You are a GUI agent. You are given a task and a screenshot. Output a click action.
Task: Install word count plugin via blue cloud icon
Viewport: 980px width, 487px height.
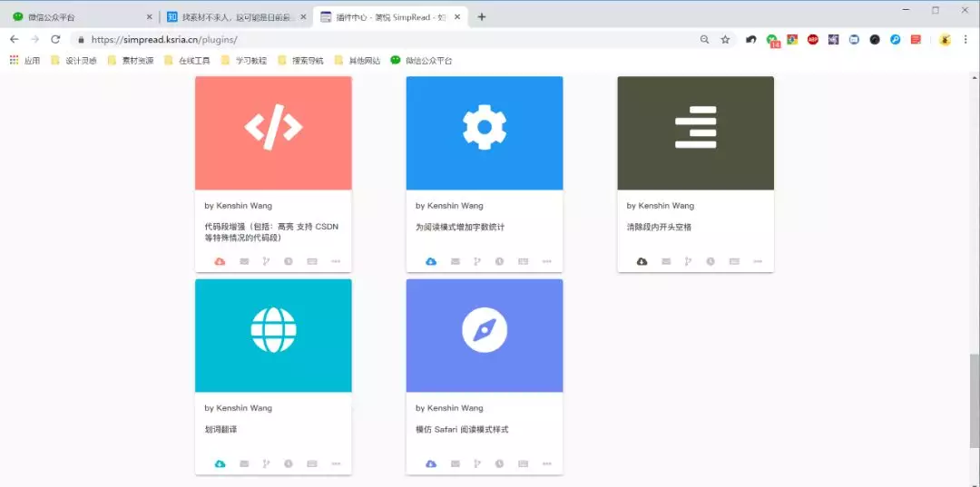pyautogui.click(x=431, y=261)
